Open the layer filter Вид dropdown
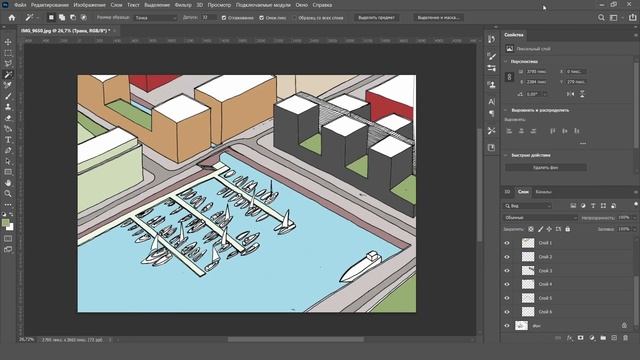 click(x=528, y=206)
